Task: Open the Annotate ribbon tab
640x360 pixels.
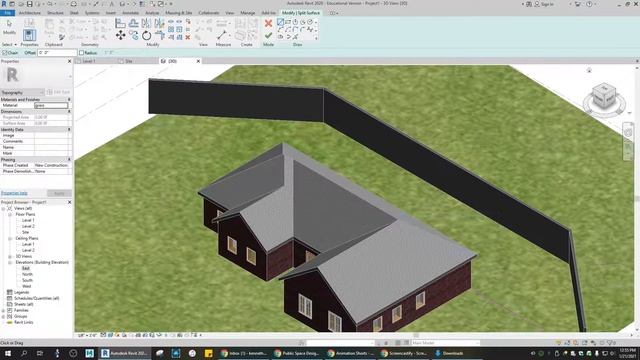Action: (x=131, y=13)
